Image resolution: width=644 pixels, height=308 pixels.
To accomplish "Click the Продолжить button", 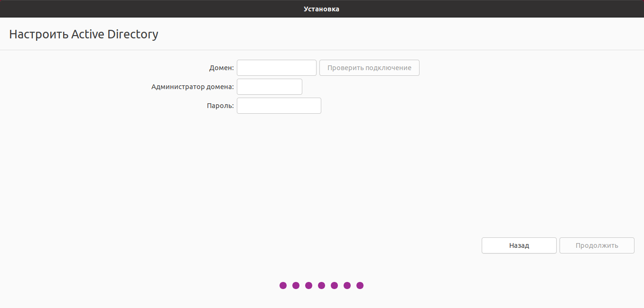I will click(597, 245).
